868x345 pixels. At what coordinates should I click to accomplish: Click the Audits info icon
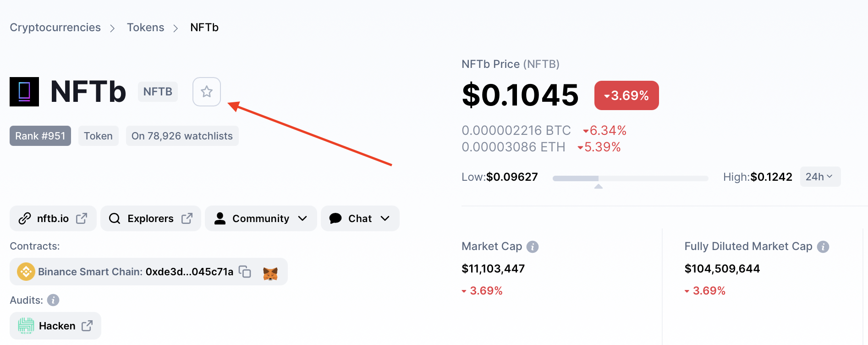pyautogui.click(x=53, y=300)
